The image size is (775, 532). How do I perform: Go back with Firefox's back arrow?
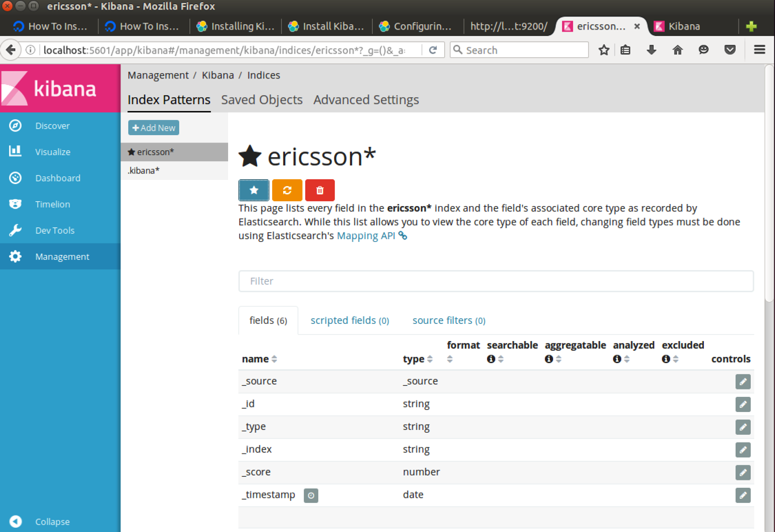pyautogui.click(x=10, y=50)
